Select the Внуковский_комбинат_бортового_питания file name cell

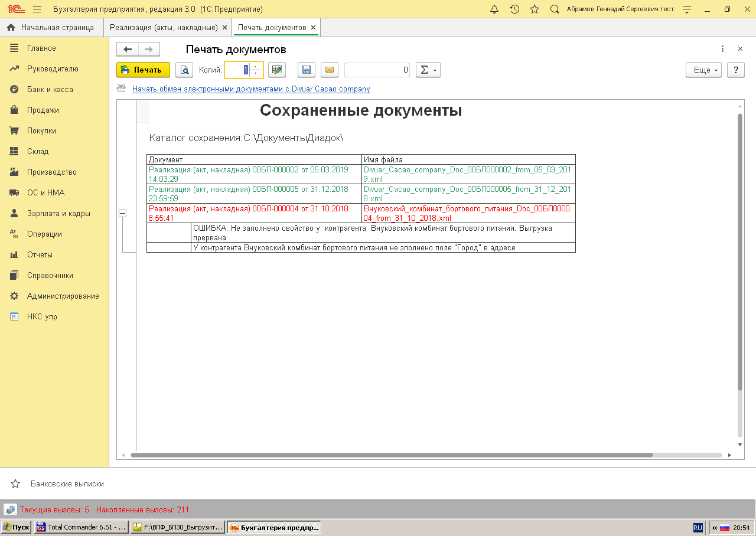(468, 213)
